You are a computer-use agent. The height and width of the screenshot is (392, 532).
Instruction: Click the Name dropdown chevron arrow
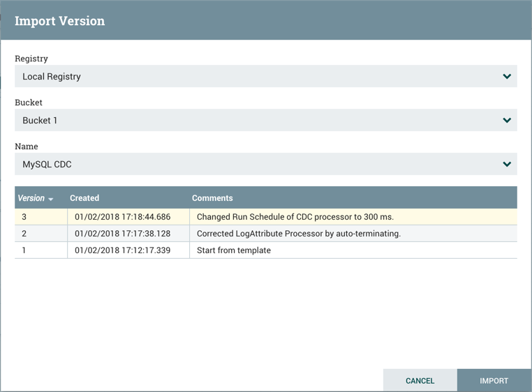507,165
